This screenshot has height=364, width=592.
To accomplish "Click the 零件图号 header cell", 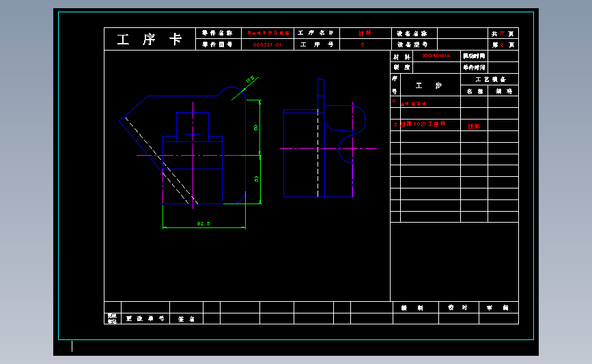I will [x=219, y=44].
